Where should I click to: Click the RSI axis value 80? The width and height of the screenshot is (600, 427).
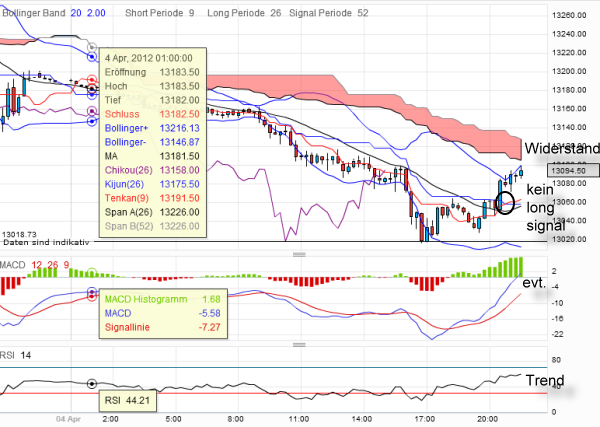click(x=556, y=360)
